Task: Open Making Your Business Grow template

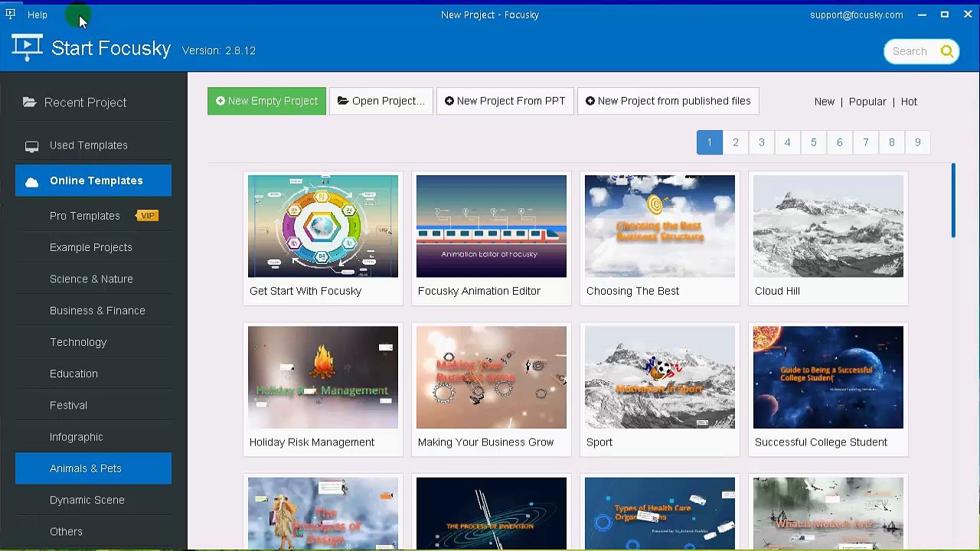Action: pyautogui.click(x=492, y=390)
